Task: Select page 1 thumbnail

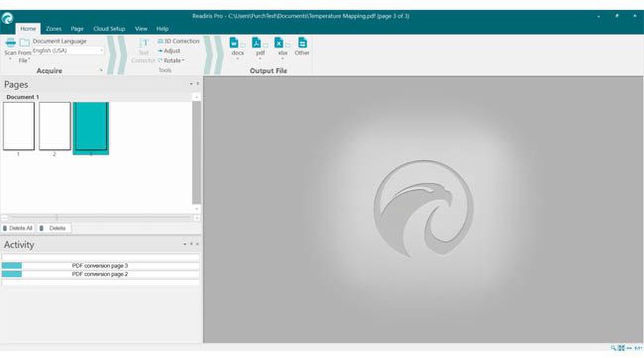Action: 19,126
